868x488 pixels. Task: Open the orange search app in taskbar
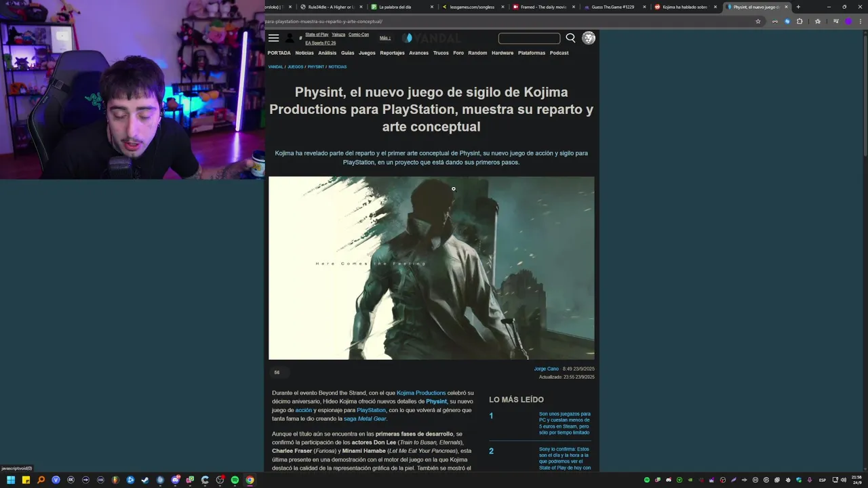(x=41, y=480)
